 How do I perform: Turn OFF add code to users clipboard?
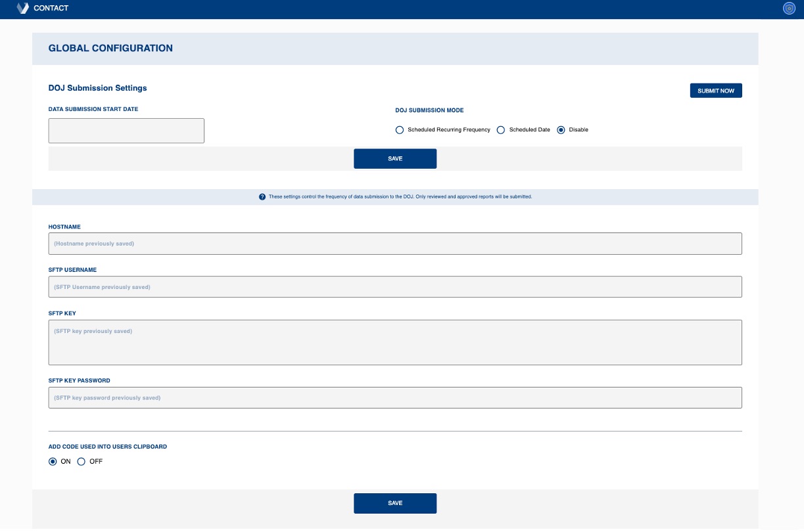click(x=80, y=460)
